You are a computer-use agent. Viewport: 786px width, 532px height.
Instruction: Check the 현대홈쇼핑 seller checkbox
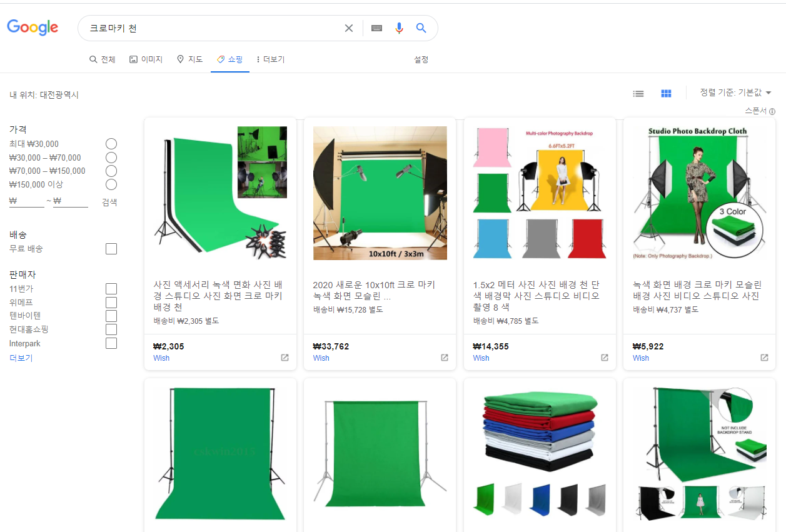pos(111,329)
